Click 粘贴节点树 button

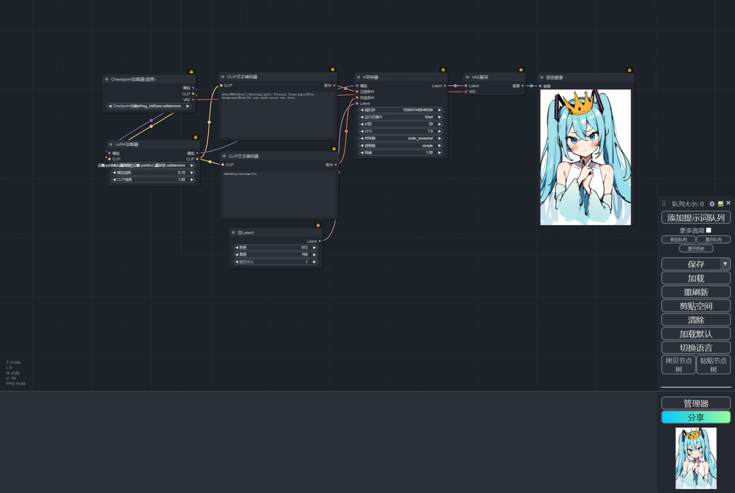tap(713, 365)
